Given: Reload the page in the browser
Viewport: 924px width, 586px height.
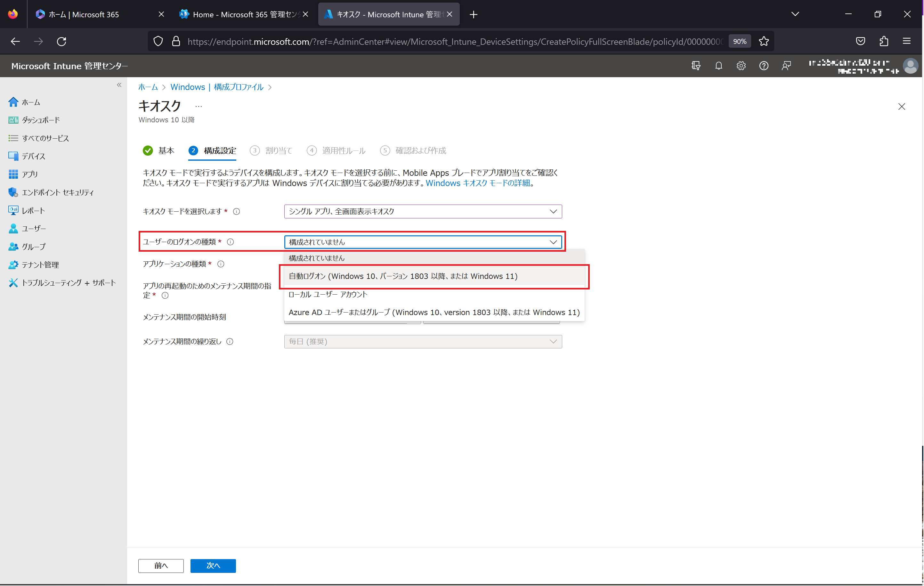Looking at the screenshot, I should coord(61,41).
